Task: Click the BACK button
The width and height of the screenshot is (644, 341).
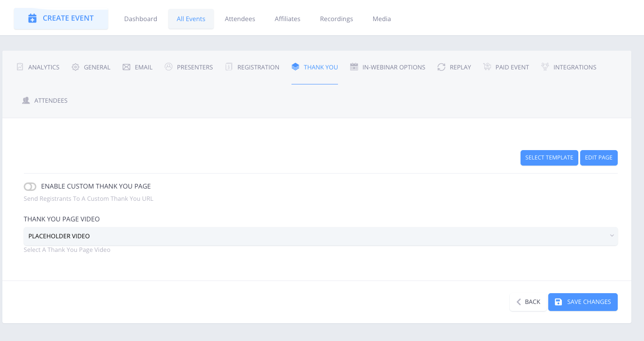Action: tap(528, 302)
